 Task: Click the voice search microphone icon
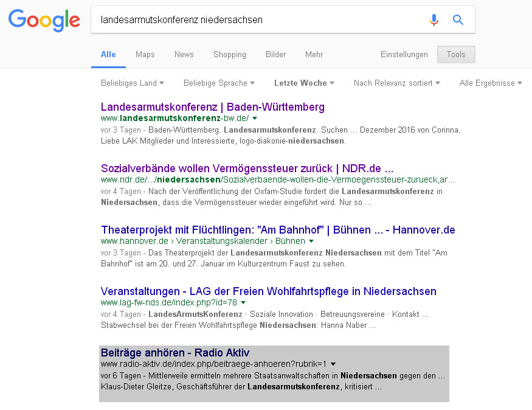tap(434, 19)
